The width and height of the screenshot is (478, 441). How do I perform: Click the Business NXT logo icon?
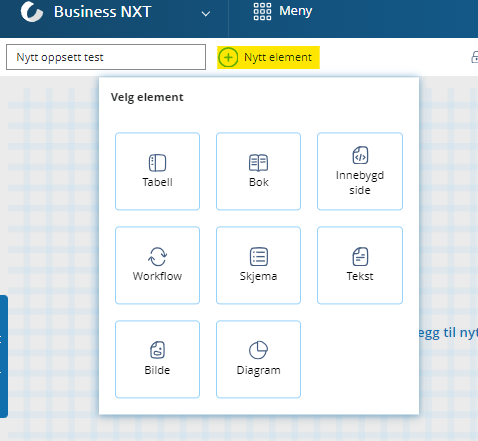[32, 12]
